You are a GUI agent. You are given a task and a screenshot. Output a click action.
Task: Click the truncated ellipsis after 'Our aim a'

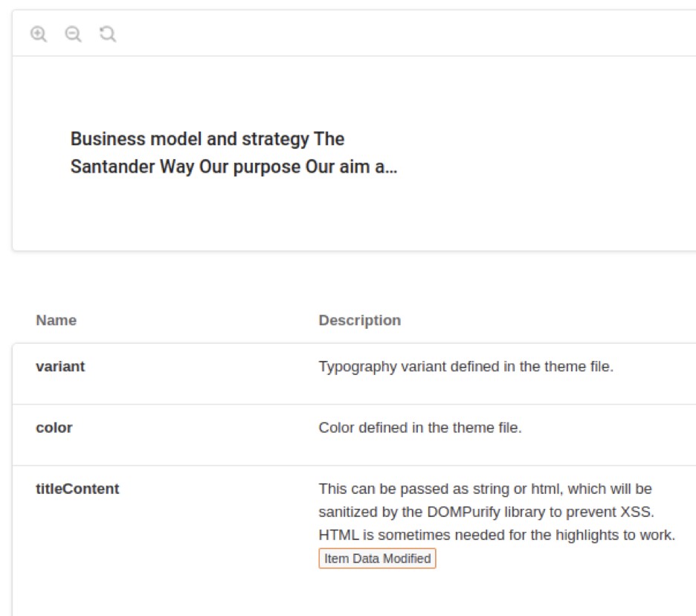pos(391,168)
